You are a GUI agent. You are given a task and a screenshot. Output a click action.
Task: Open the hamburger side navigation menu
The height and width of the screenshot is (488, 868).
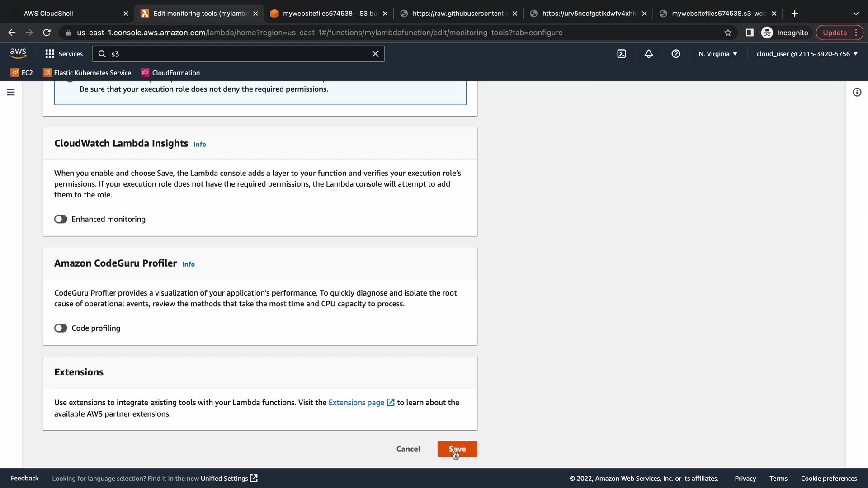coord(11,92)
